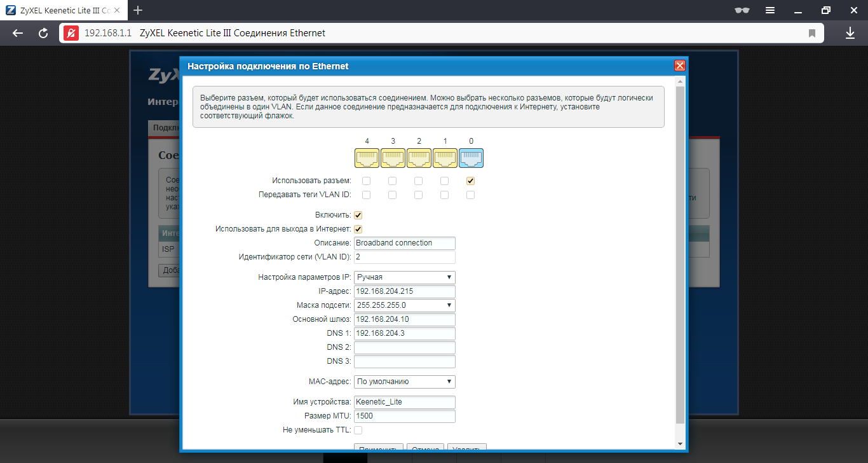The height and width of the screenshot is (463, 868).
Task: Click the blue port 0 connector icon
Action: pos(471,158)
